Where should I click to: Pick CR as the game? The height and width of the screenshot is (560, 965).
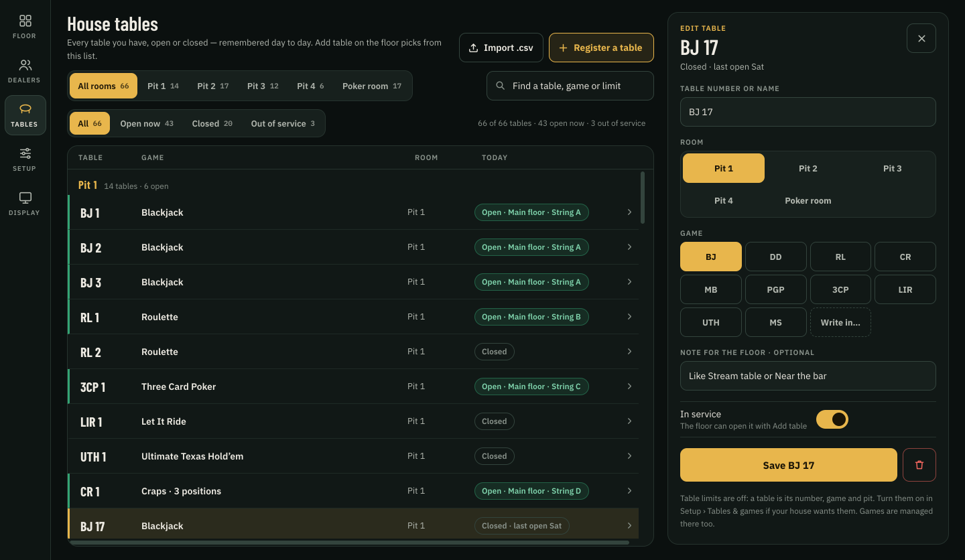pos(905,257)
